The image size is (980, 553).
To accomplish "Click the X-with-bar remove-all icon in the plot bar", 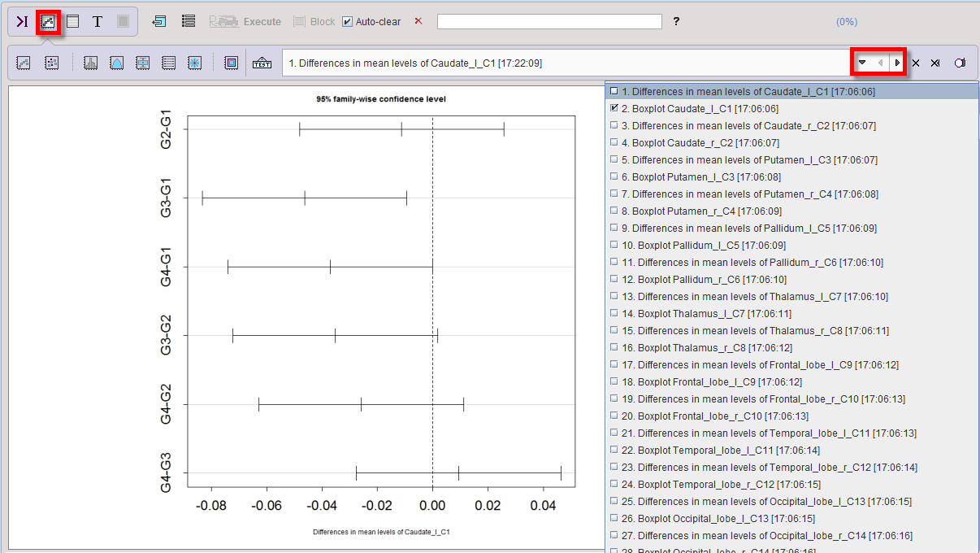I will [x=935, y=63].
